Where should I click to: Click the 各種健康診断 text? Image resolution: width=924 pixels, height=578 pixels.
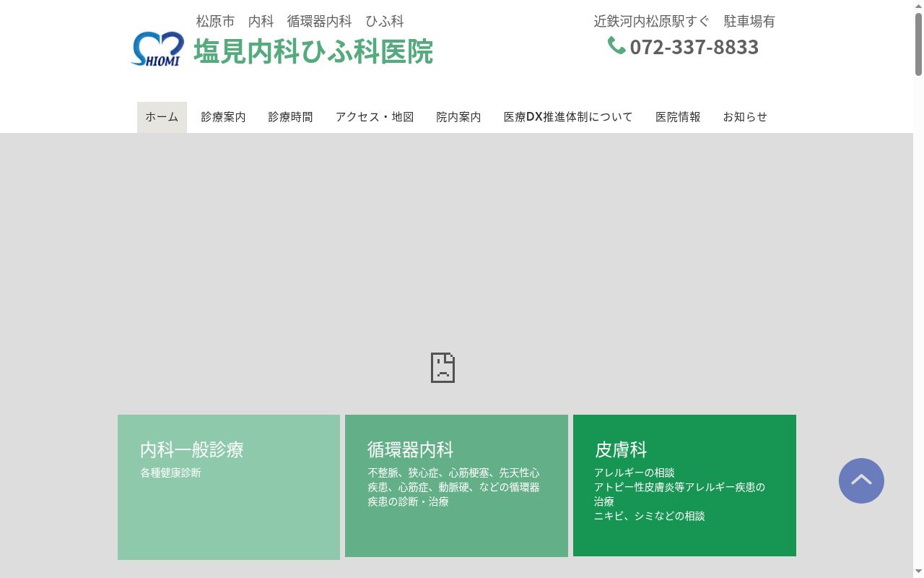(x=170, y=473)
